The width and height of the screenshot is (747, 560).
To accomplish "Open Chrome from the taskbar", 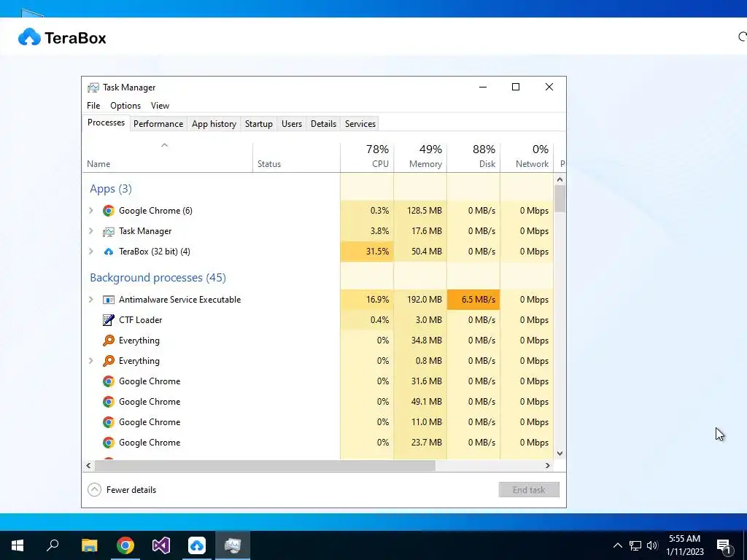I will (x=125, y=545).
